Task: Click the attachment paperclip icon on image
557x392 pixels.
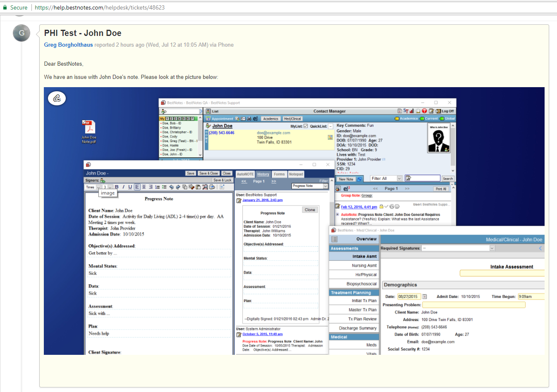Action: pyautogui.click(x=57, y=98)
